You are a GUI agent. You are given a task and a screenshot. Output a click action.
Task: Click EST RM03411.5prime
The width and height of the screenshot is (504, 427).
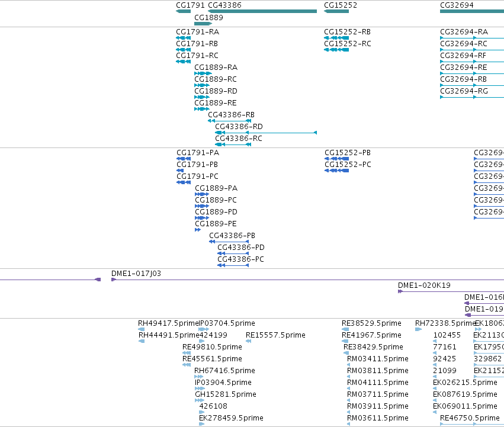pos(378,359)
